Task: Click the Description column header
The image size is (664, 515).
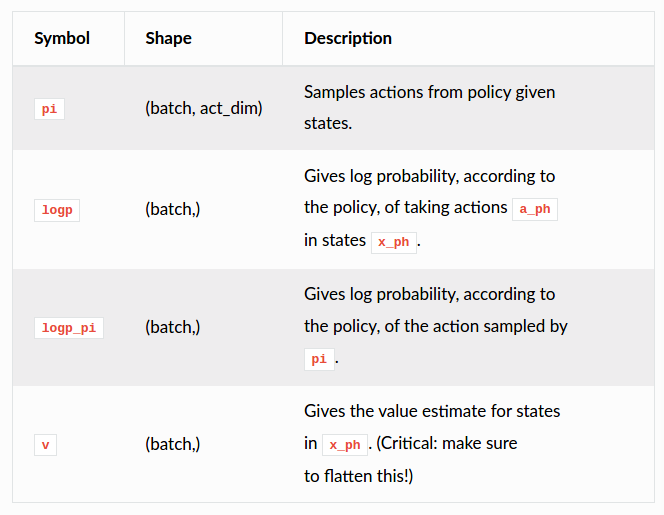Action: click(x=348, y=39)
